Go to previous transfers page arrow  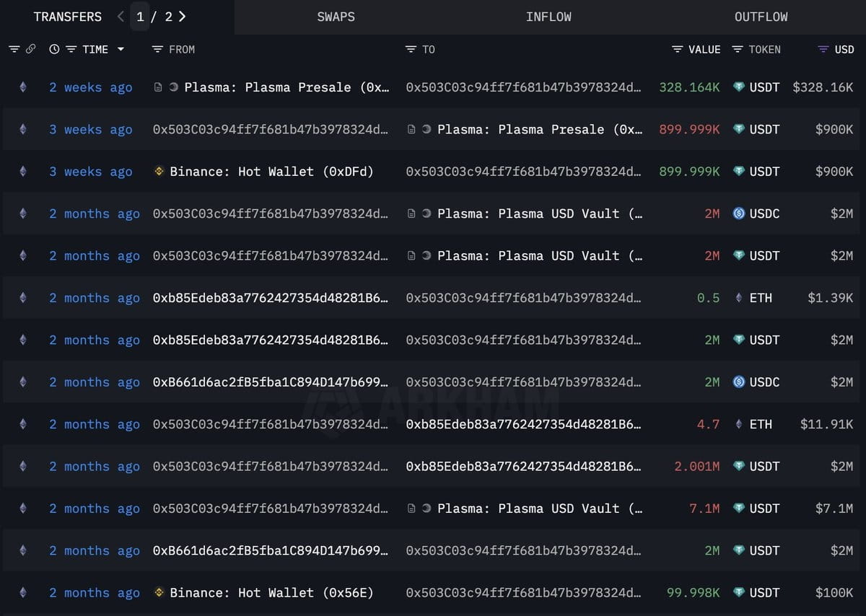click(121, 16)
